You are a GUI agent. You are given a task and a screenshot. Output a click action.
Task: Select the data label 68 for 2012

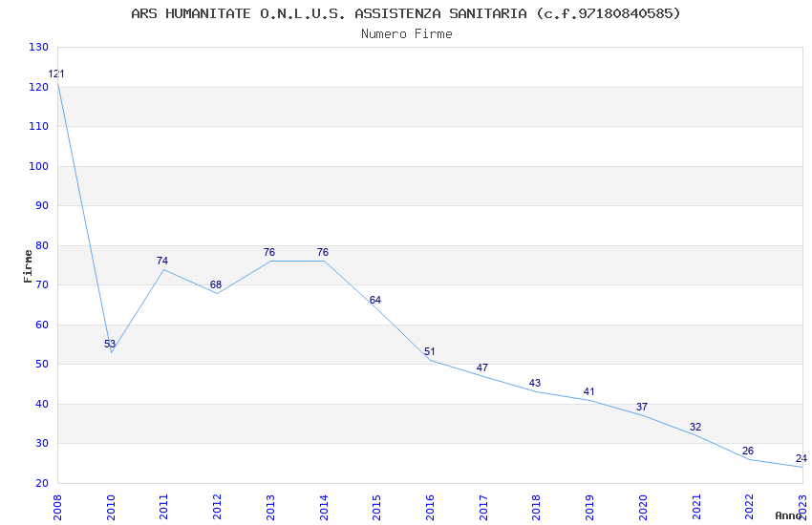pos(216,284)
